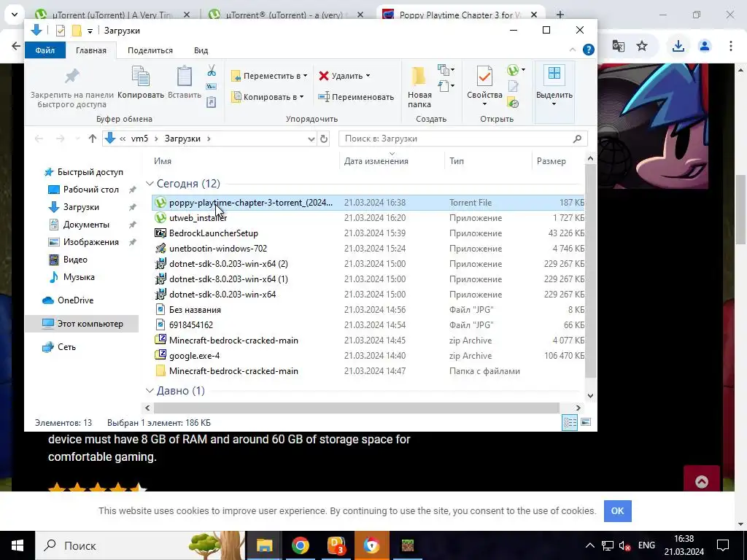Image resolution: width=747 pixels, height=560 pixels.
Task: Refresh the Загрузки folder view
Action: click(x=324, y=139)
